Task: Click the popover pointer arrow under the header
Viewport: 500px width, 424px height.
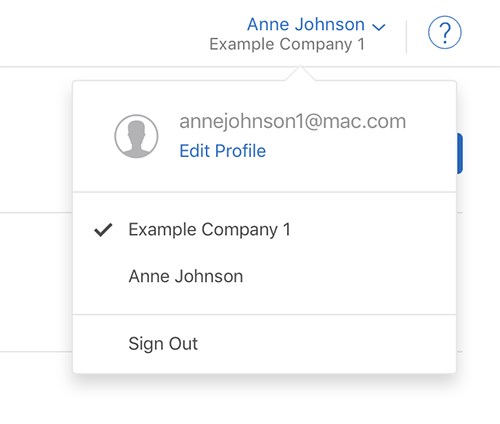Action: (x=300, y=73)
